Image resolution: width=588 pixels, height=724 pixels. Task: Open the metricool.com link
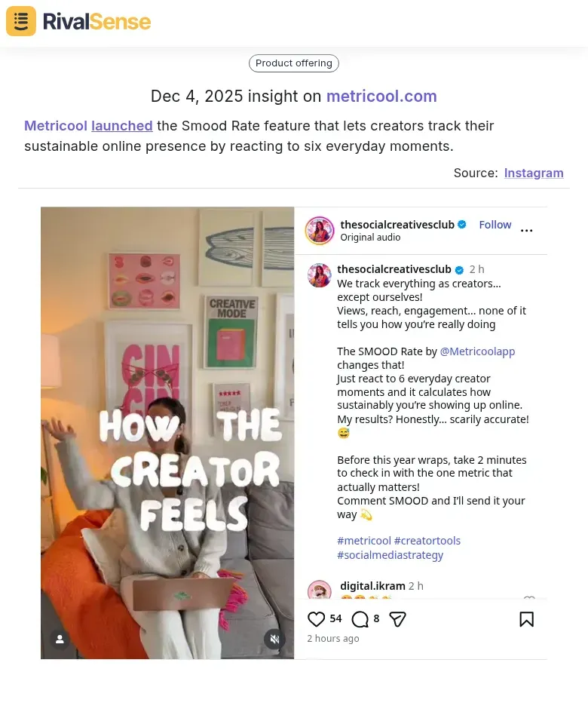(381, 97)
